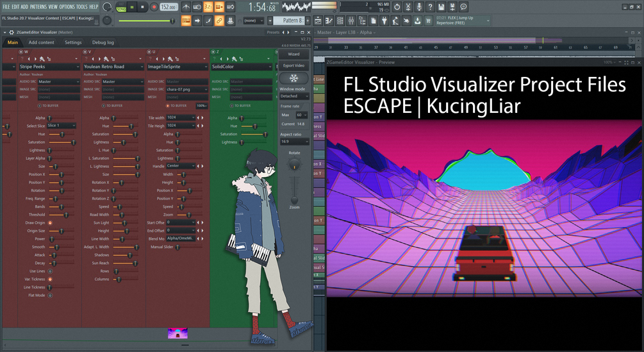This screenshot has height=352, width=644.
Task: Open the browser folder-tree icon
Action: point(362,21)
